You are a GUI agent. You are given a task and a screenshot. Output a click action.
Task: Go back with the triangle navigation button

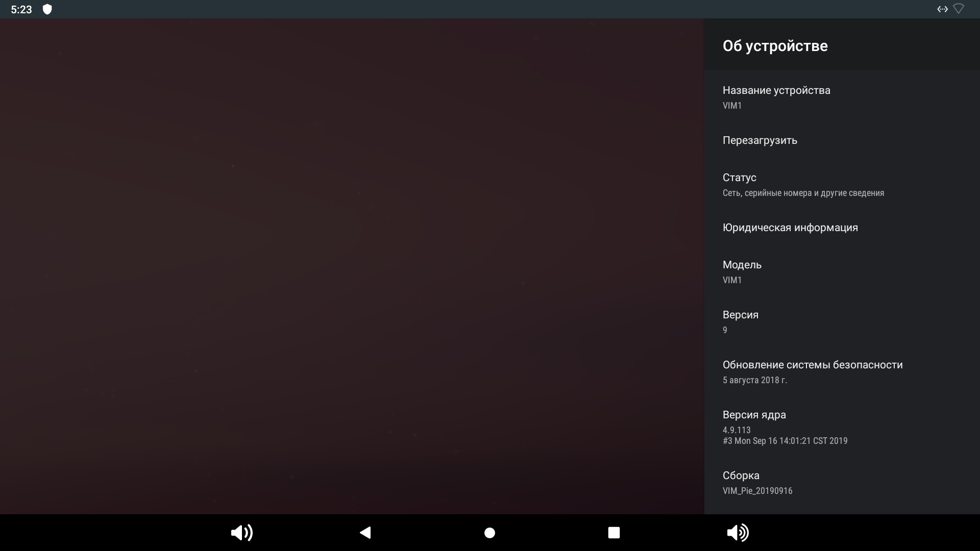coord(365,533)
